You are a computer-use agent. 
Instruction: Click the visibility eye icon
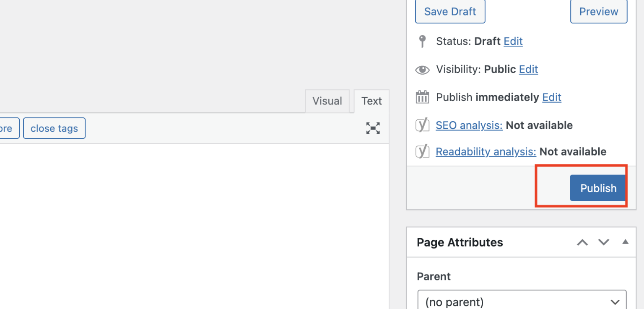click(x=422, y=70)
